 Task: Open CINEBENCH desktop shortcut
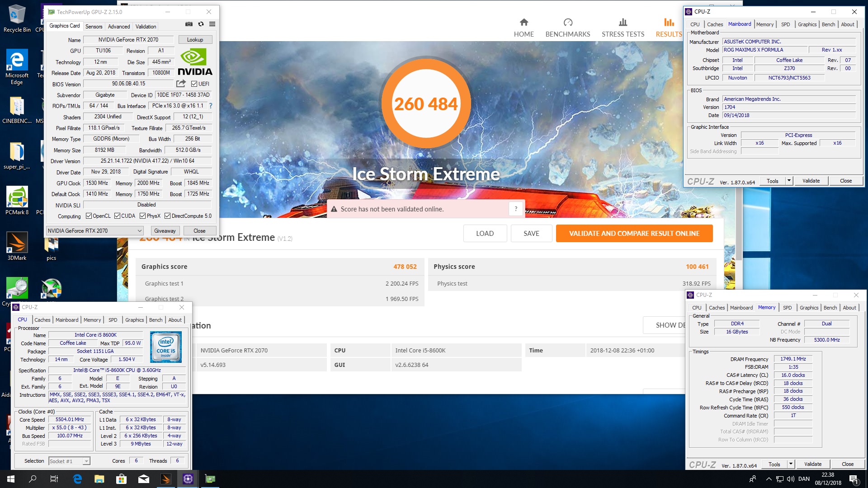pyautogui.click(x=17, y=110)
